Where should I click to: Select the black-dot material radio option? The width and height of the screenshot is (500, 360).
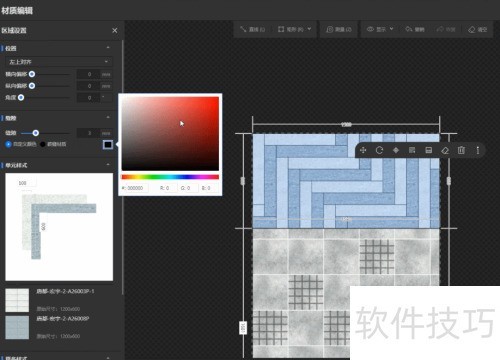pos(43,144)
